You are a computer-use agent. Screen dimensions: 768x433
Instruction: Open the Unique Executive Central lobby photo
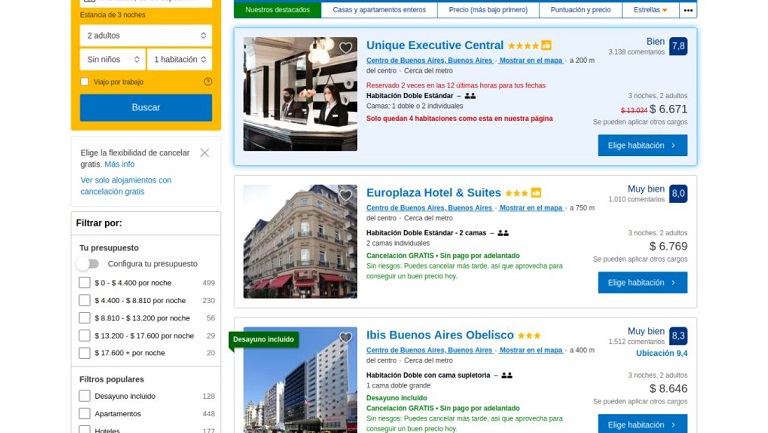300,94
